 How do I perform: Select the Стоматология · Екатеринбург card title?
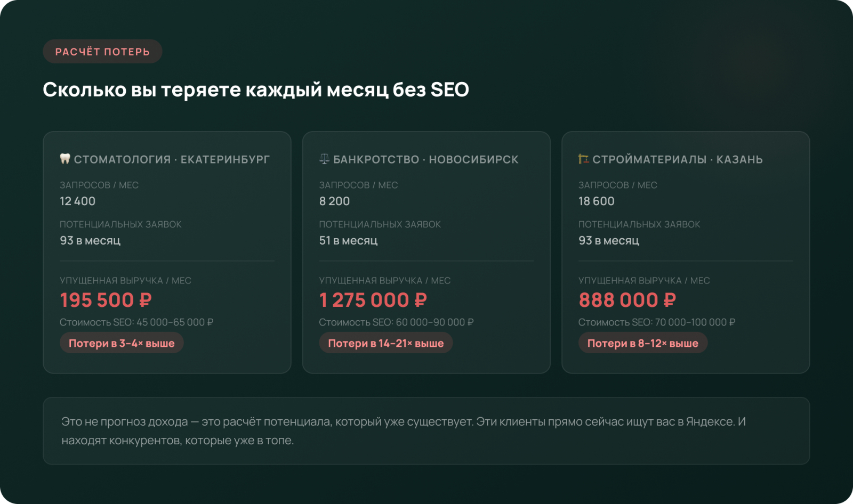coord(172,159)
